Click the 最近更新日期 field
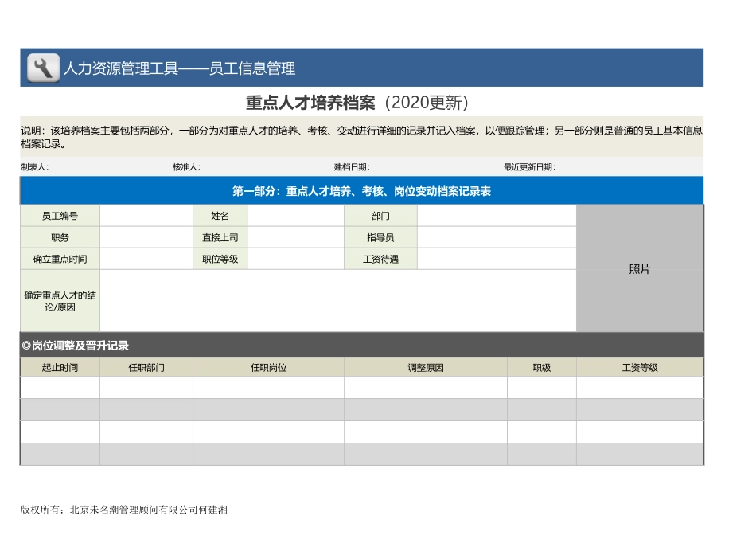Screen dimensions: 756x535 point(529,167)
